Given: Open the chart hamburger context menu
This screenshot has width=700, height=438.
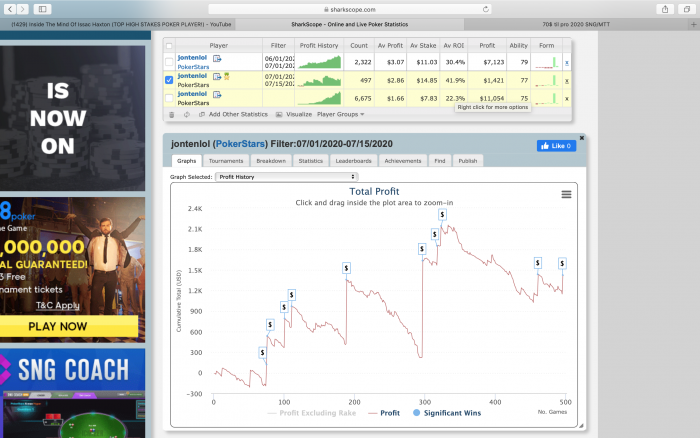Looking at the screenshot, I should [x=566, y=195].
